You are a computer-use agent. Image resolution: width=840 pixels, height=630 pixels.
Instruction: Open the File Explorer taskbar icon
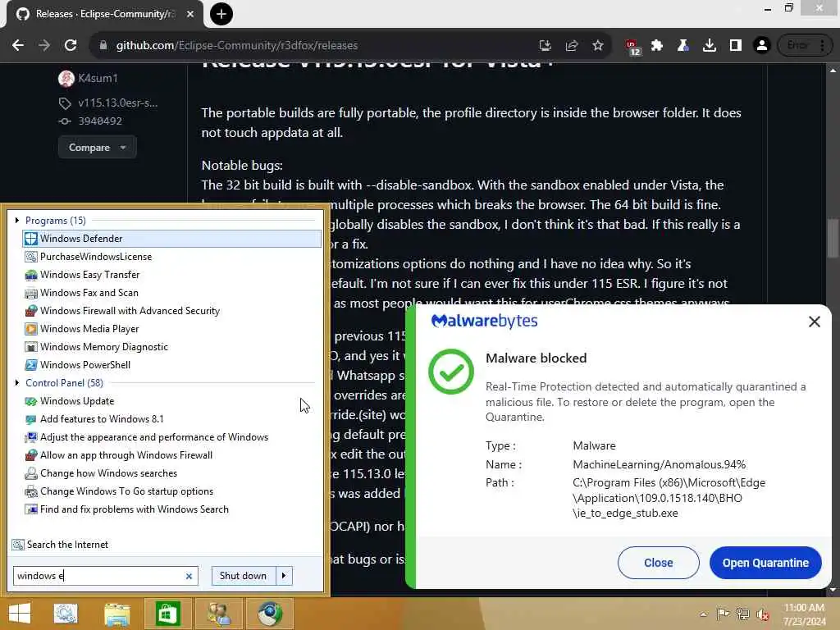coord(116,614)
